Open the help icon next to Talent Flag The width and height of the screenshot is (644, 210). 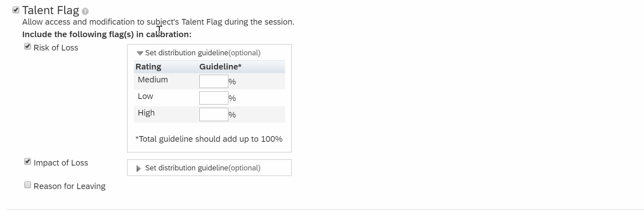(x=85, y=11)
